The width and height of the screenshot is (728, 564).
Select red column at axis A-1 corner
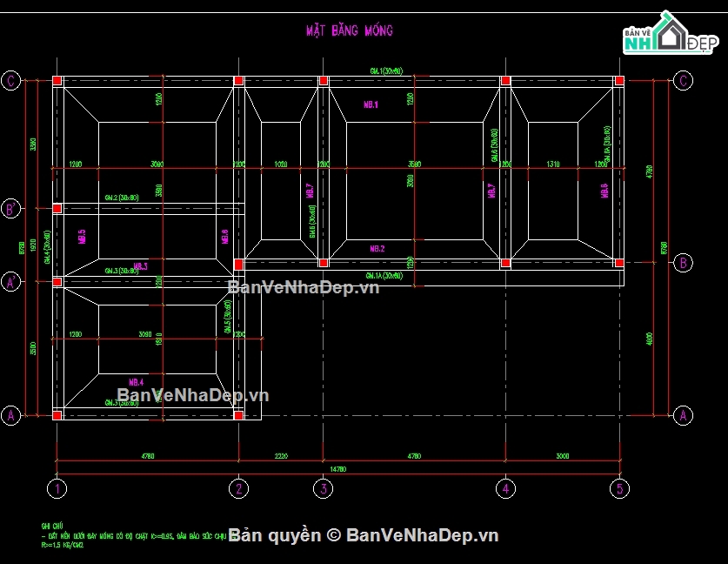coord(57,415)
